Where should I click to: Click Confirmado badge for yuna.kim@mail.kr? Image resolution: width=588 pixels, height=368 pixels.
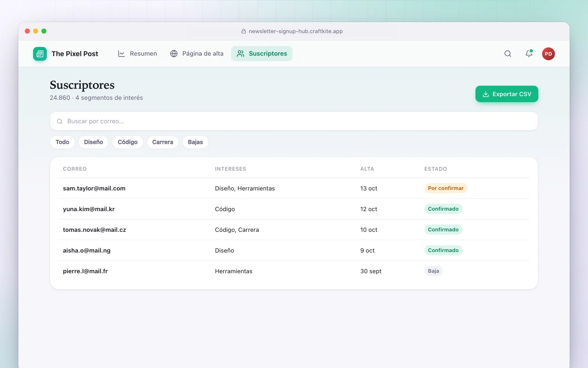pos(443,209)
